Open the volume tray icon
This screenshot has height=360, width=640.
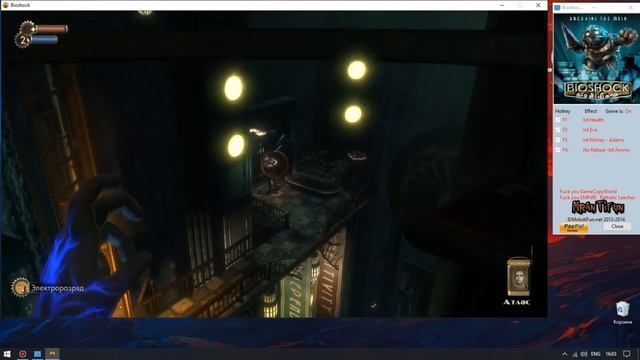pos(584,354)
